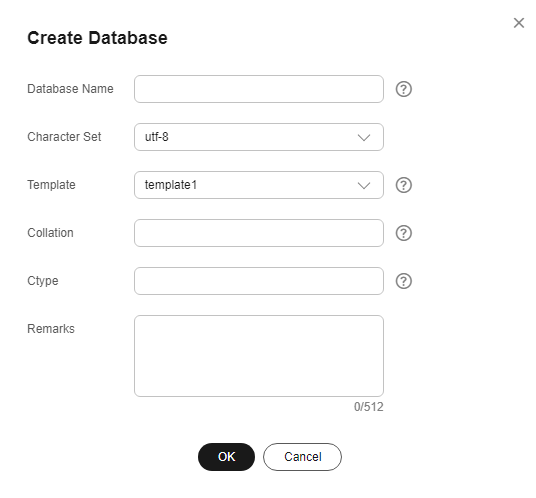Viewport: 536px width, 498px height.
Task: Click the Database Name label
Action: point(70,89)
